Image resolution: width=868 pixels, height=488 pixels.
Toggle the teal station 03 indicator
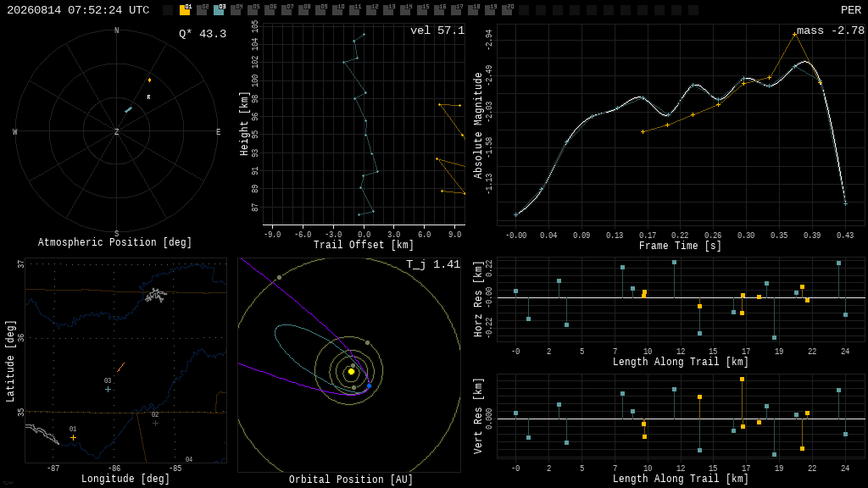pyautogui.click(x=220, y=9)
